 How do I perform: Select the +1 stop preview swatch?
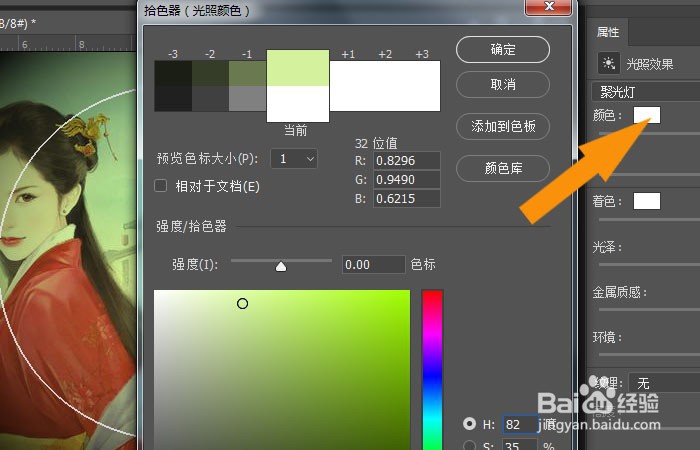click(x=348, y=86)
